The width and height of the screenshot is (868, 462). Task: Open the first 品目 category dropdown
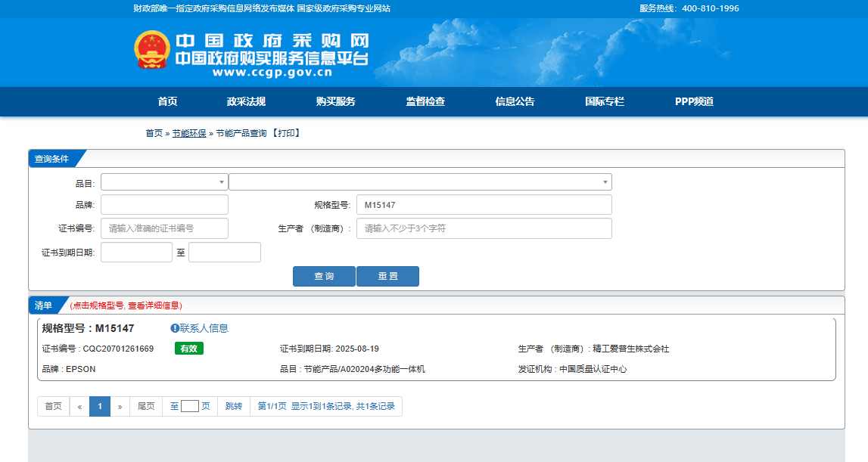coord(164,182)
